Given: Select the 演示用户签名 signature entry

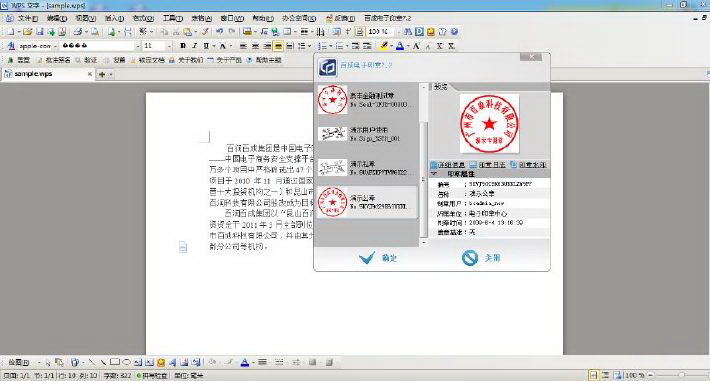Looking at the screenshot, I should 367,134.
